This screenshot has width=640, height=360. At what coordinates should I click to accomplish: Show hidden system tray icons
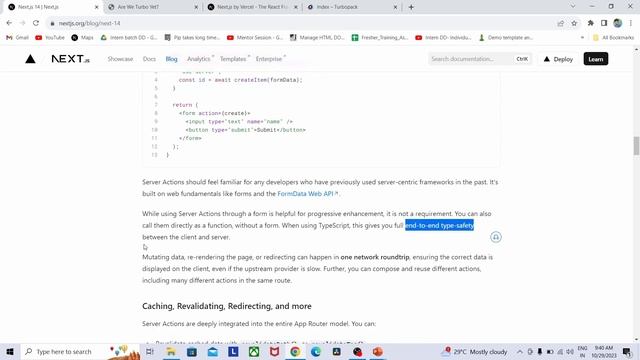coord(519,351)
